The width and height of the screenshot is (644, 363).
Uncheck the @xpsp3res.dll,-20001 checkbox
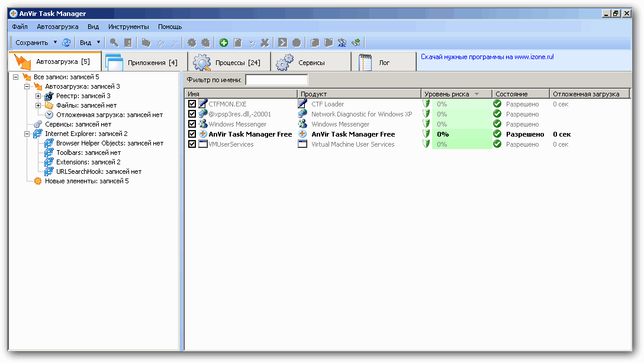192,114
